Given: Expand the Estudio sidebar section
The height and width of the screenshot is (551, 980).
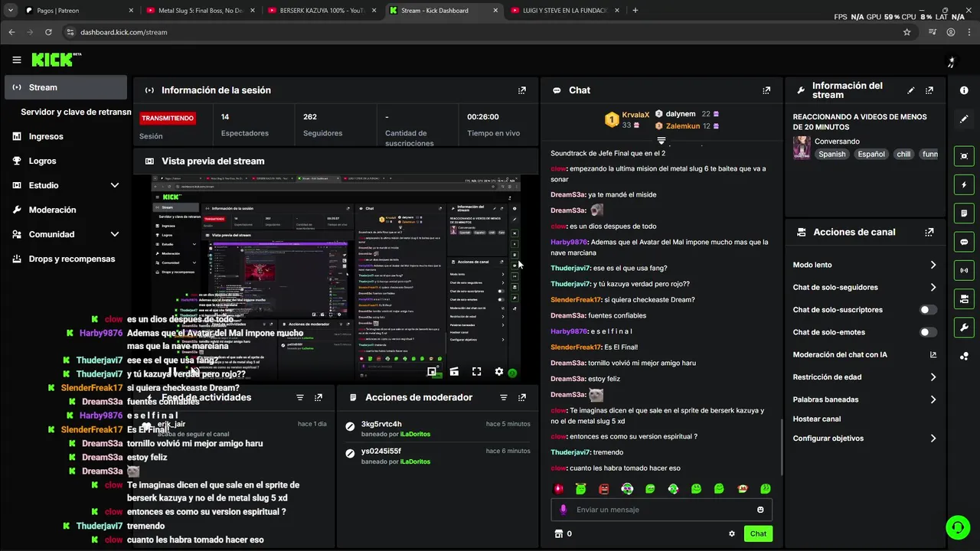Looking at the screenshot, I should point(115,185).
